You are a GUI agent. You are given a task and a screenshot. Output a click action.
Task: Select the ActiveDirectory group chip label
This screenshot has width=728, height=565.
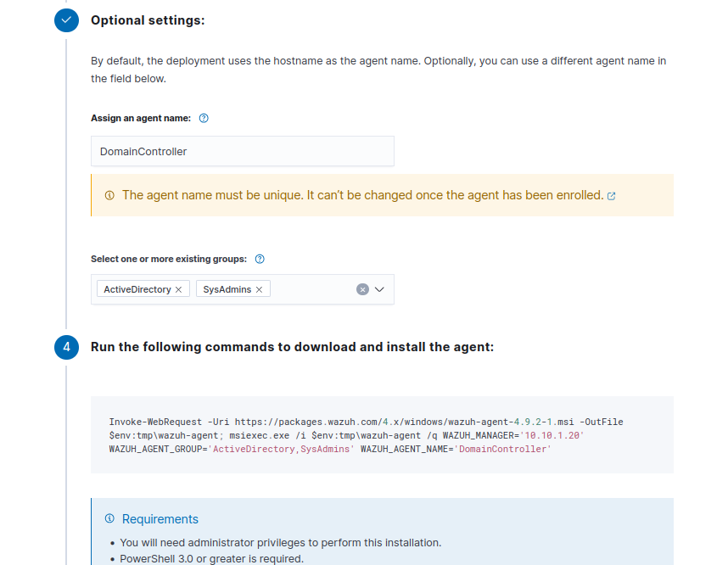point(137,289)
